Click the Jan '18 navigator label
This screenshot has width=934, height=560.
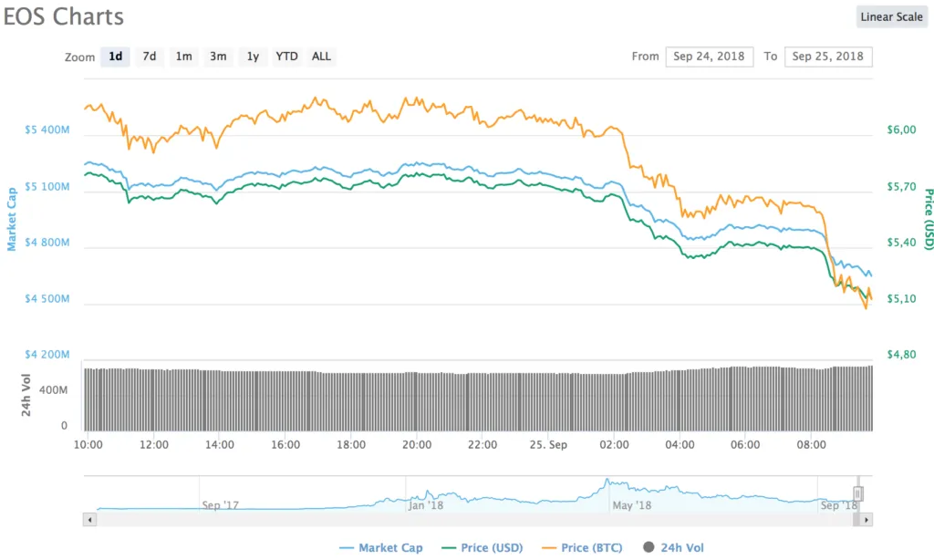(x=425, y=505)
